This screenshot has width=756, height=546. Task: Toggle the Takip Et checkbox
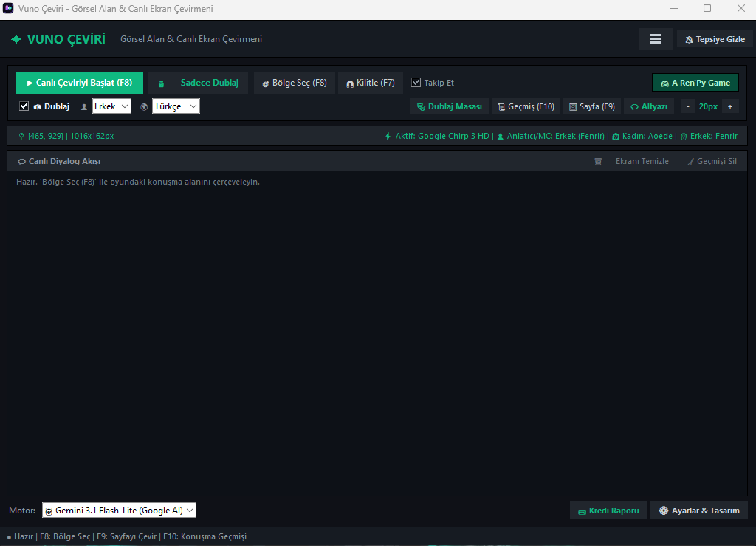click(x=416, y=83)
